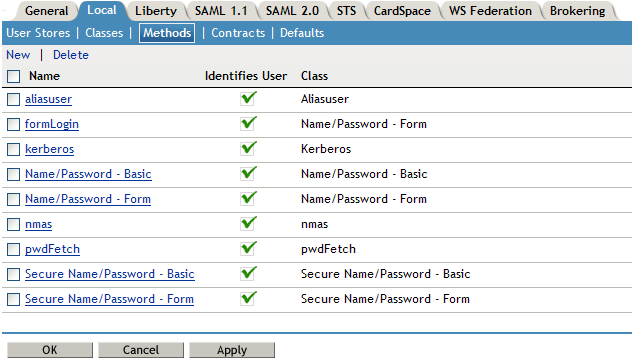The width and height of the screenshot is (632, 360).
Task: Click the Class column header
Action: point(314,76)
